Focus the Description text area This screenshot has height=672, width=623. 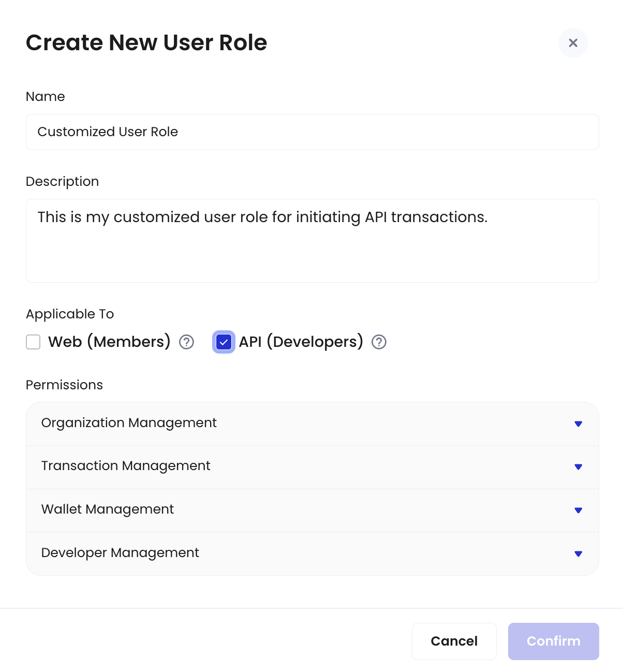pos(313,241)
